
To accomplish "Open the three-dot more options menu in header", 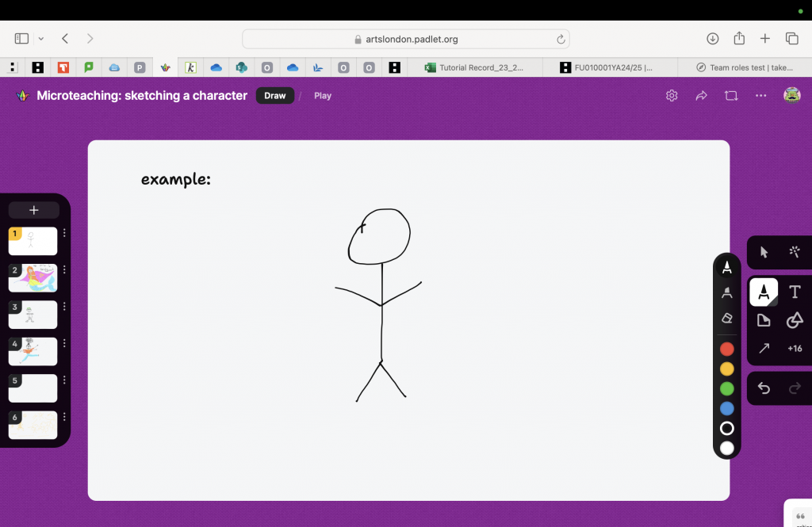I will 760,96.
